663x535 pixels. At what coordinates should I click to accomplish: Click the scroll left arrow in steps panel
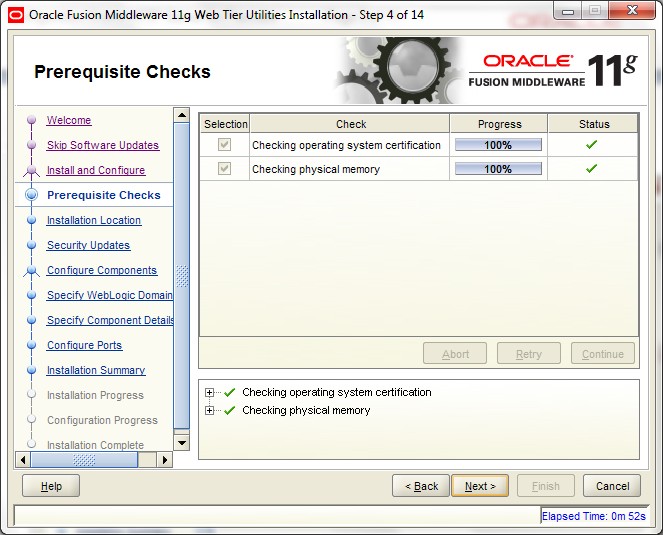[23, 459]
